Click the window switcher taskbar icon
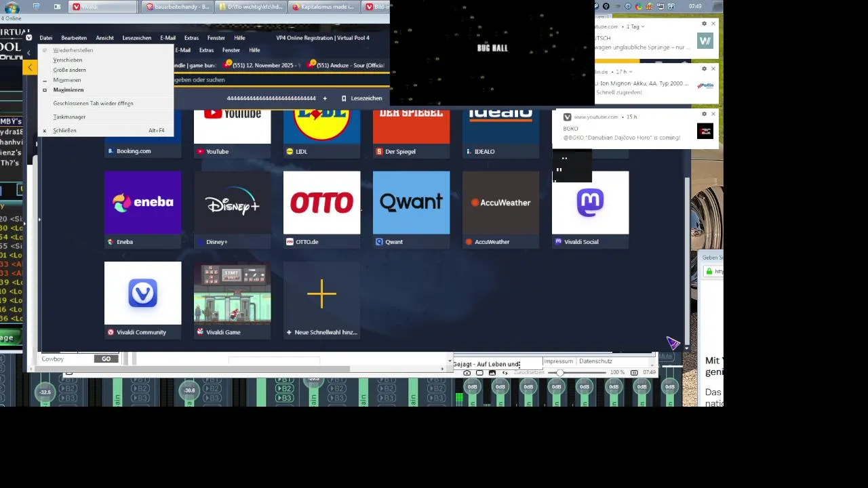Image resolution: width=868 pixels, height=488 pixels. (x=57, y=7)
